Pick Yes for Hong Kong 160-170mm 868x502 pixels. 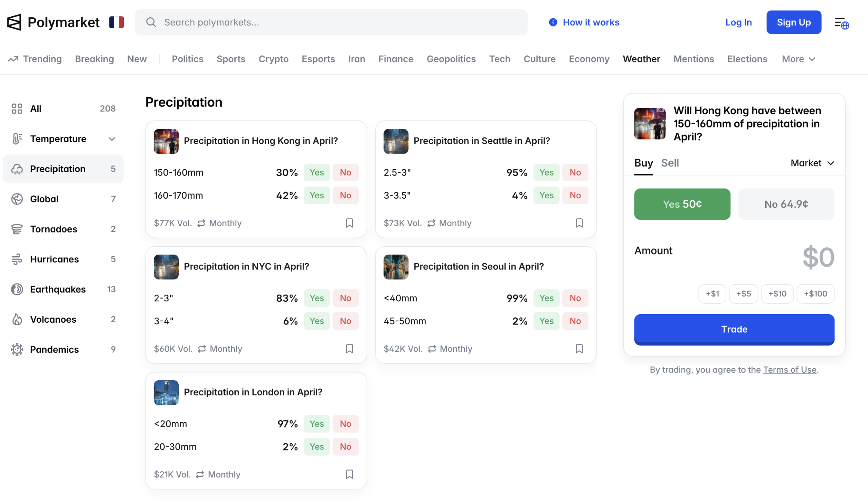316,195
